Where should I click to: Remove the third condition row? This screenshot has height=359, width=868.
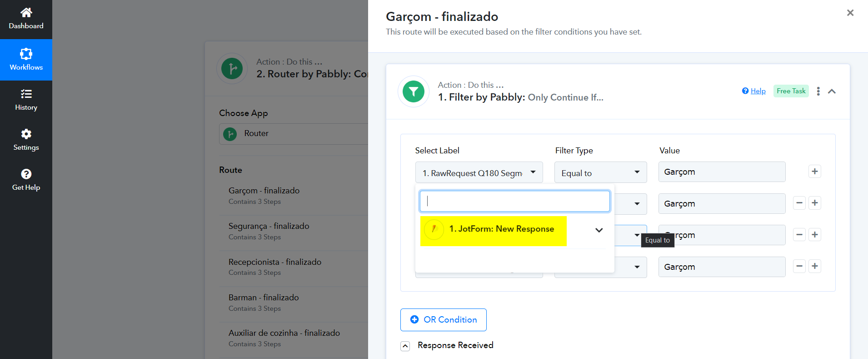pyautogui.click(x=799, y=235)
